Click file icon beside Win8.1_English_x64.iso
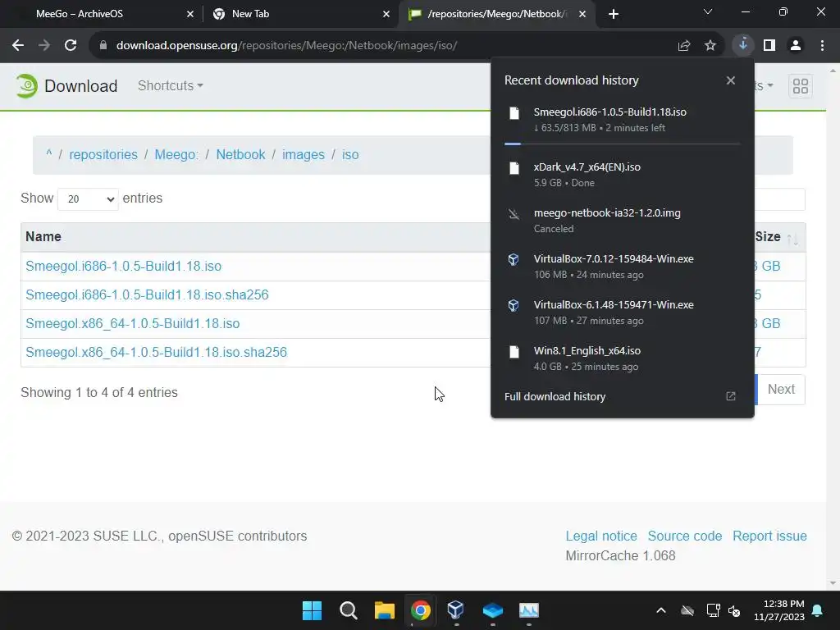 [514, 352]
